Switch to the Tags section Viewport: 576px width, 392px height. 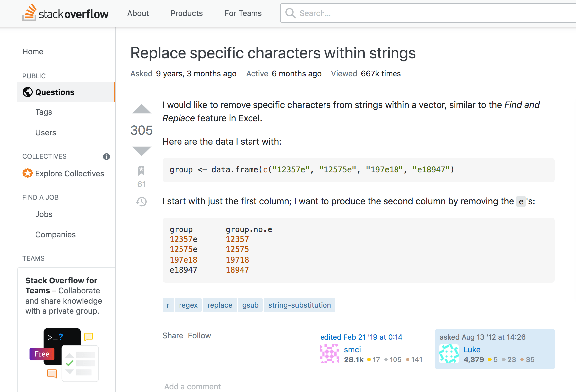(x=43, y=112)
